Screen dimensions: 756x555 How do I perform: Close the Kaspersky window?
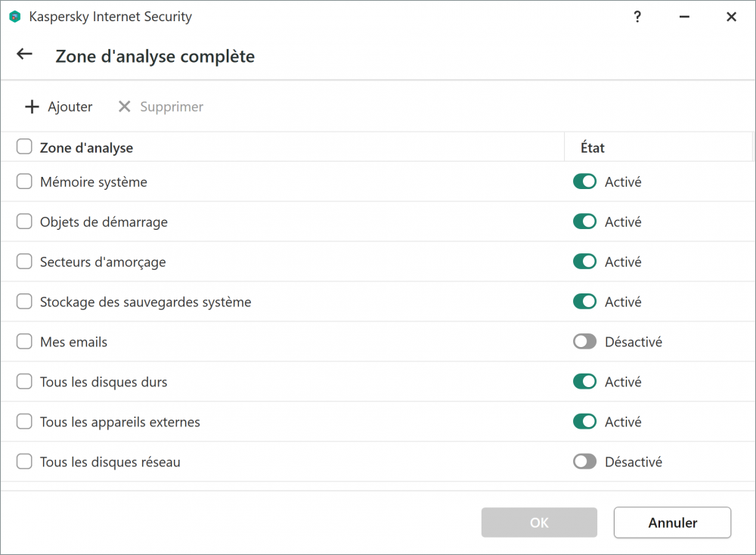pos(731,17)
